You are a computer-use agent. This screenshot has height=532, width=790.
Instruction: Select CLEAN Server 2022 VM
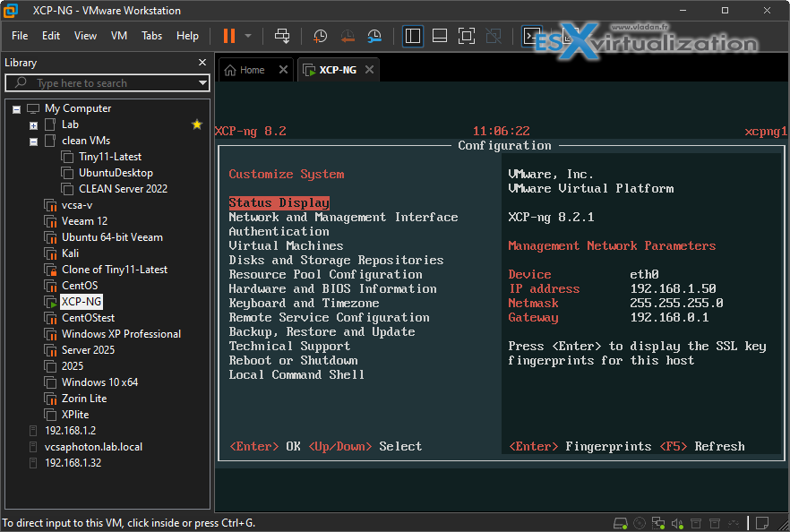123,189
